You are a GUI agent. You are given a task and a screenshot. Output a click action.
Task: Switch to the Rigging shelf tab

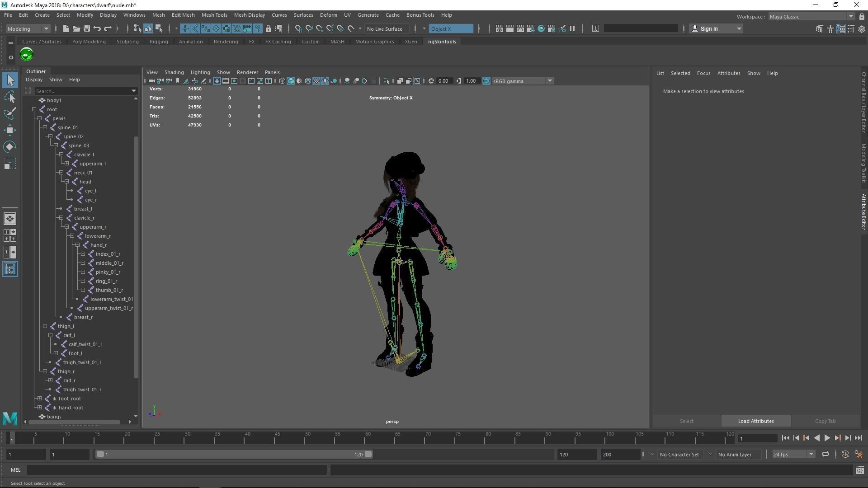point(158,42)
